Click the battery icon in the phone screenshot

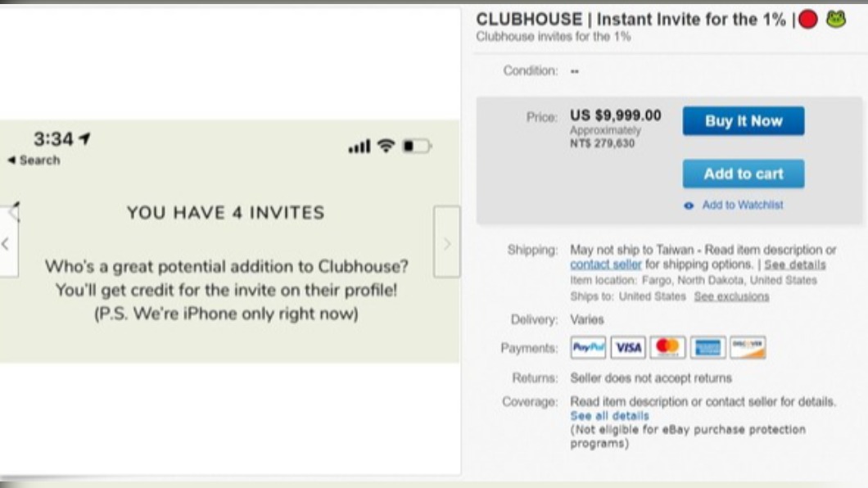pyautogui.click(x=416, y=147)
